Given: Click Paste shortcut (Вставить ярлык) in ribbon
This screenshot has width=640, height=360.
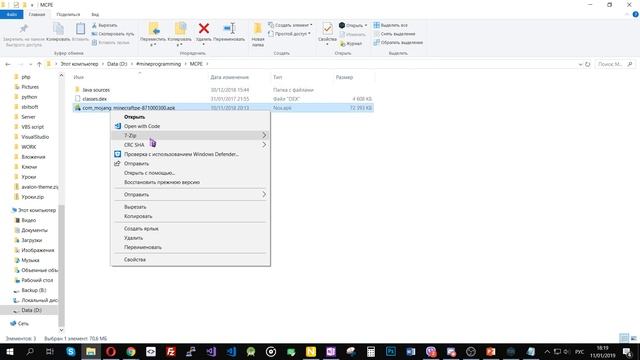Looking at the screenshot, I should (110, 42).
